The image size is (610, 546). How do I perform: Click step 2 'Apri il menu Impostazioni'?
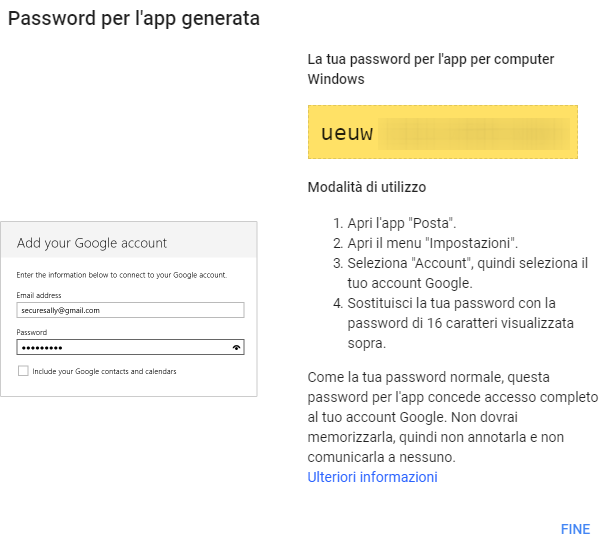pos(425,243)
